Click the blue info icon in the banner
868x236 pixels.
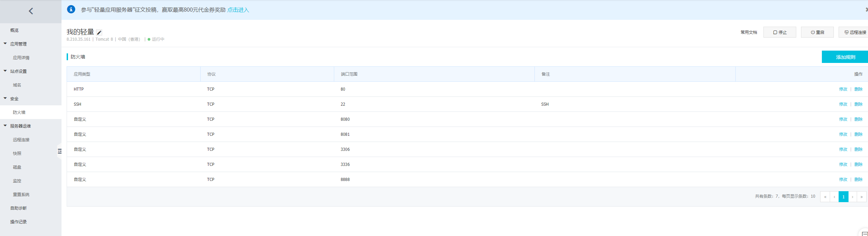coord(71,9)
